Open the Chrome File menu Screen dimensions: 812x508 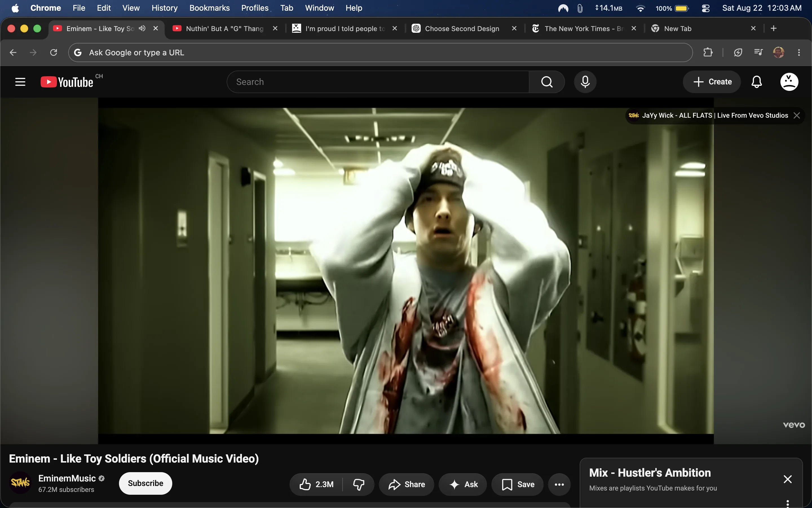point(79,8)
